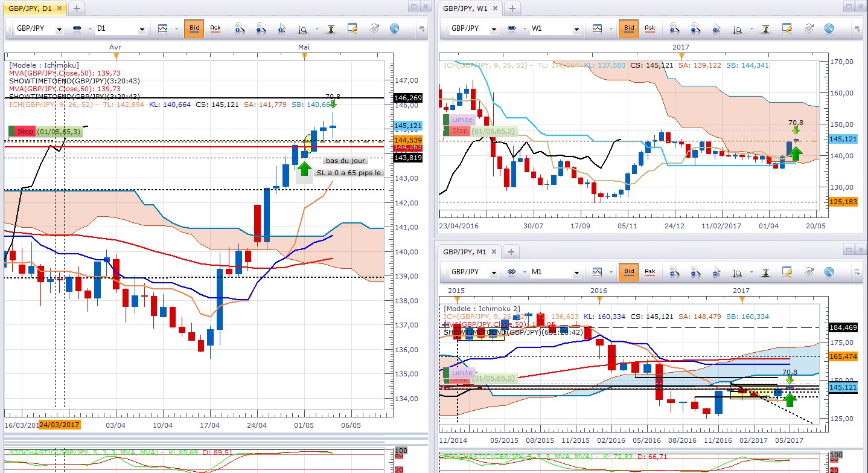The height and width of the screenshot is (473, 868).
Task: Click the eye visibility icon in D1 chart
Action: coord(374,28)
